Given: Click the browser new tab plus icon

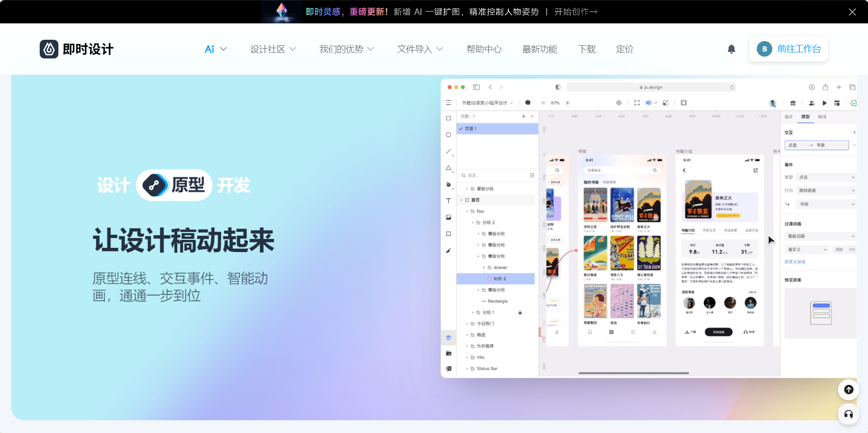Looking at the screenshot, I should 839,87.
